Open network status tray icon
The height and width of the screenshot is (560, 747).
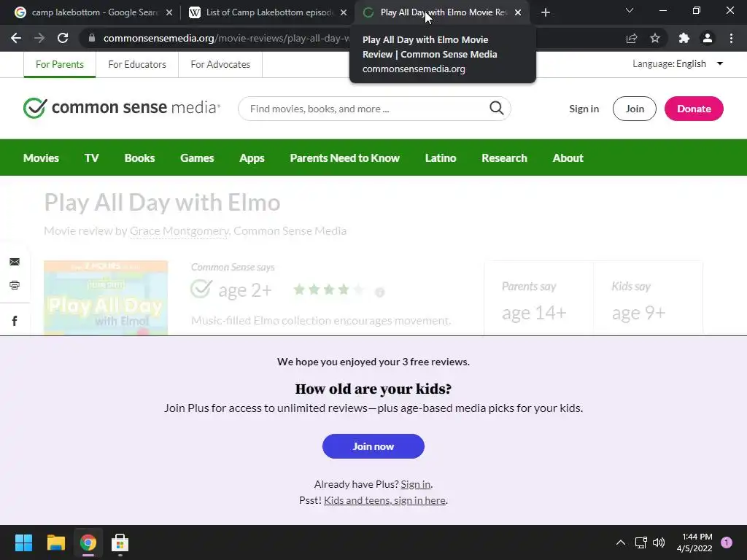point(640,542)
